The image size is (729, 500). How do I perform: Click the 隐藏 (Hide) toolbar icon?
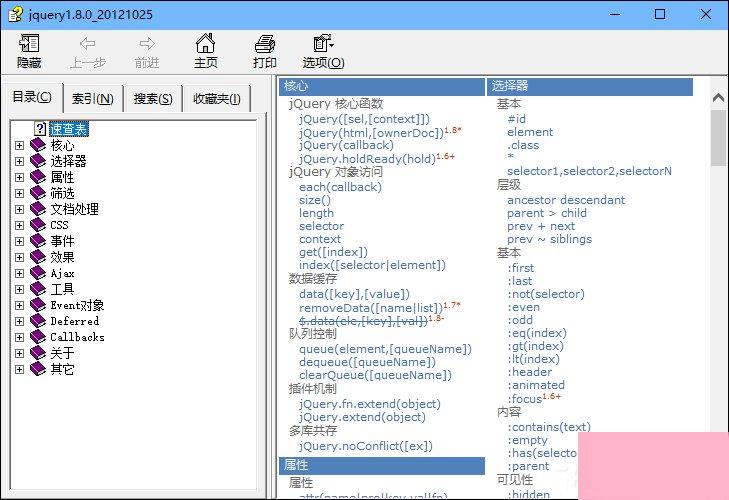click(x=29, y=43)
